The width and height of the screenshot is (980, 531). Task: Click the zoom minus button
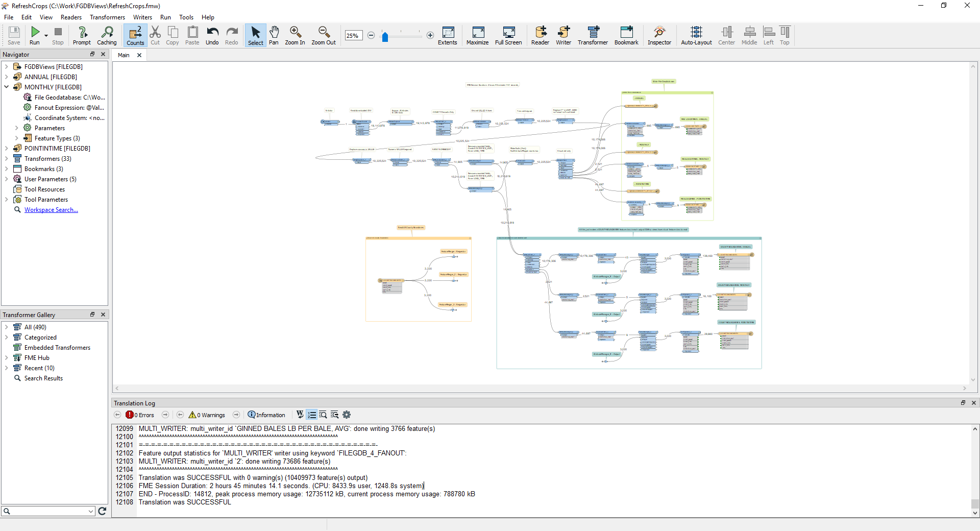click(371, 35)
